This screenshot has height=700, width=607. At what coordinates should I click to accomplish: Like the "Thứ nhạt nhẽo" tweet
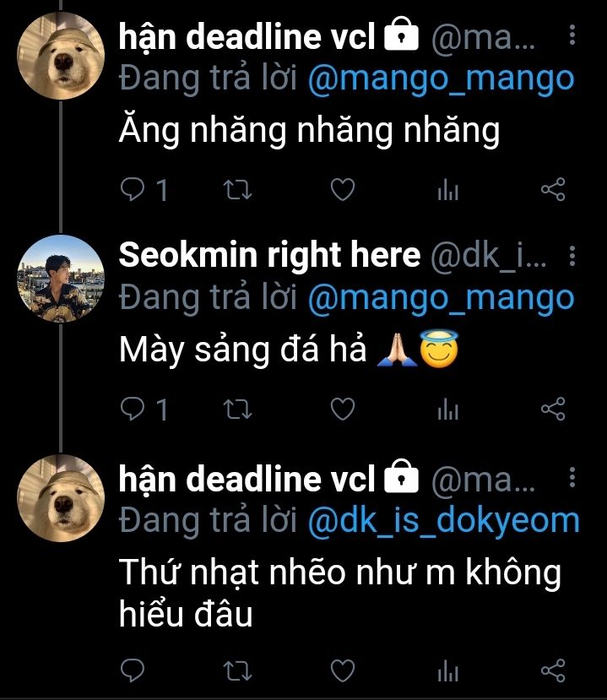[341, 672]
